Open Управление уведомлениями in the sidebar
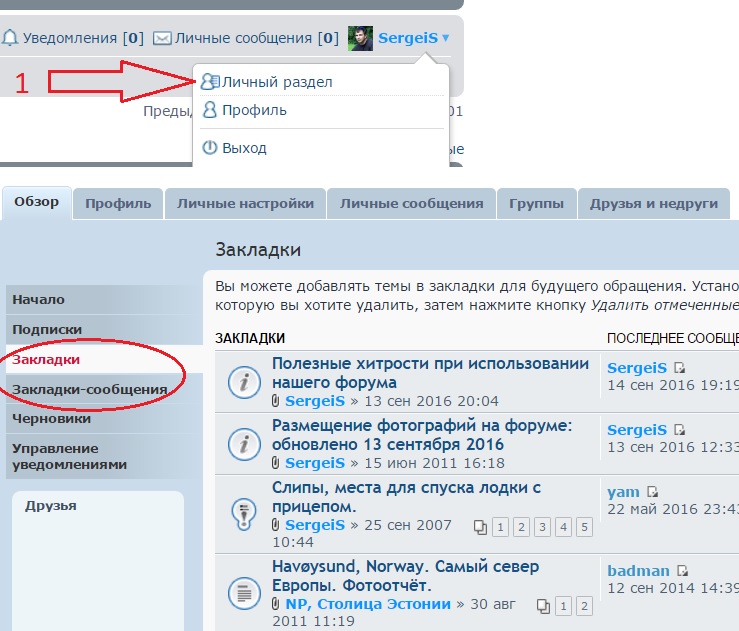The height and width of the screenshot is (631, 739). tap(69, 456)
